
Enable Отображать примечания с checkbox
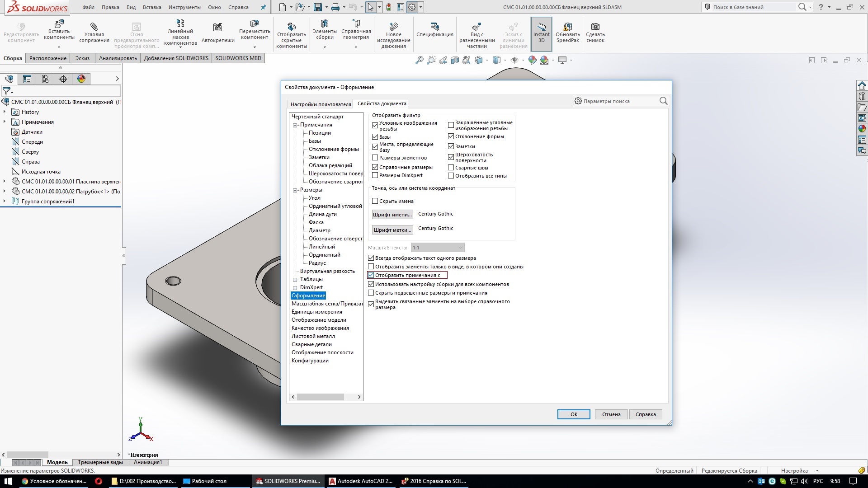pyautogui.click(x=371, y=275)
